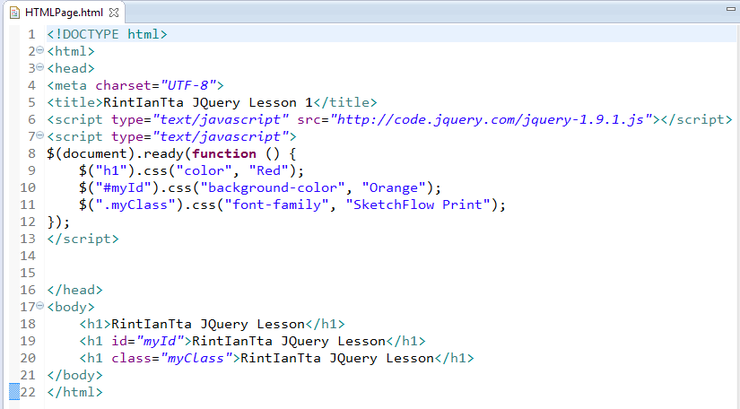Click the closing </head> tag
Viewport: 740px width, 409px height.
tap(75, 290)
